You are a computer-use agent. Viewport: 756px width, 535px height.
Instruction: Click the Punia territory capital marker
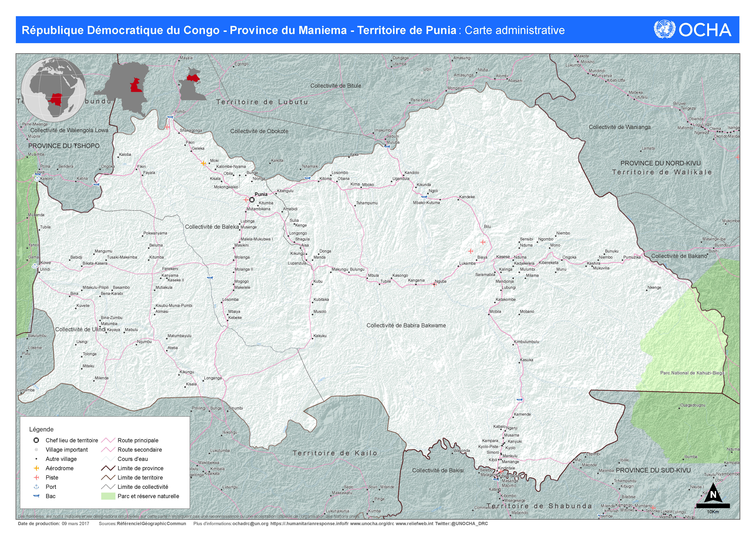(x=252, y=200)
